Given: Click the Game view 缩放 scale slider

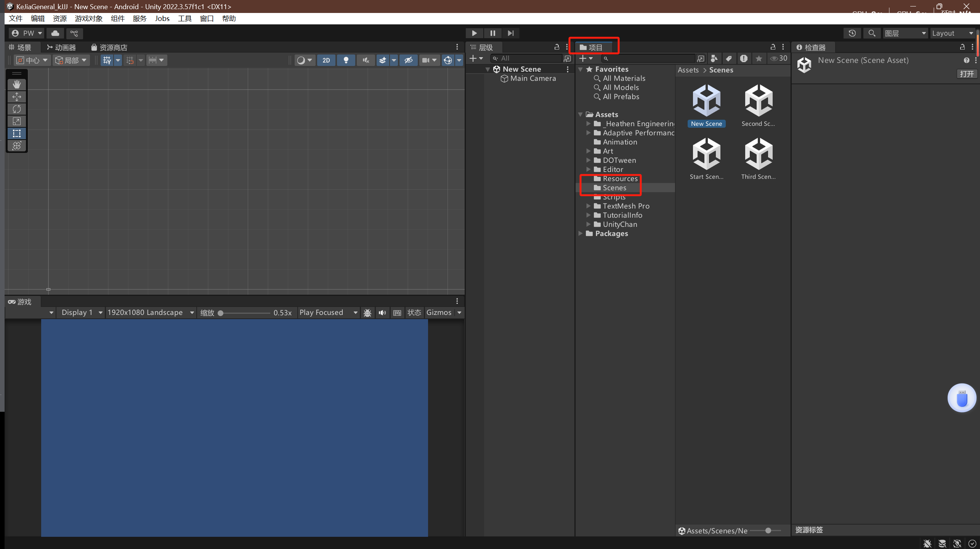Looking at the screenshot, I should pos(244,313).
